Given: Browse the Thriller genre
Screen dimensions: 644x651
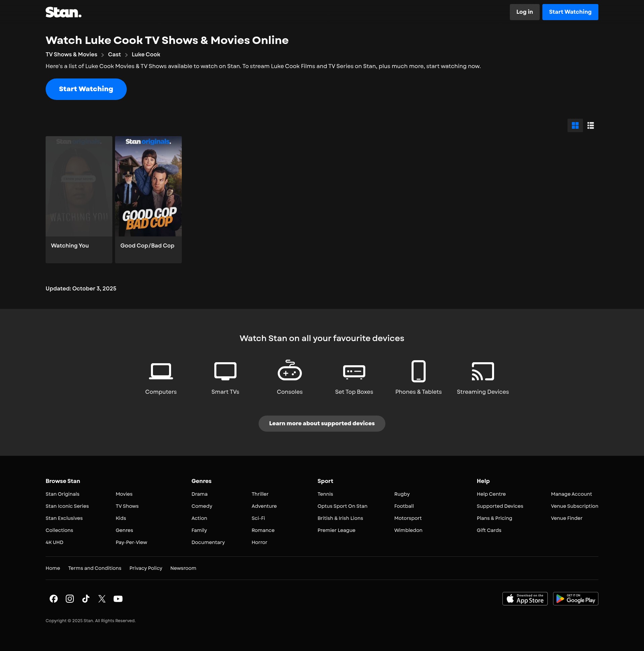Looking at the screenshot, I should pos(260,494).
